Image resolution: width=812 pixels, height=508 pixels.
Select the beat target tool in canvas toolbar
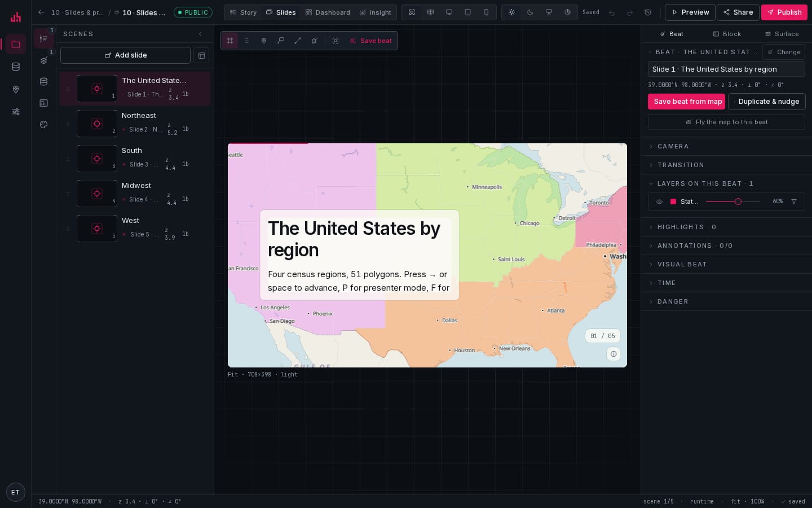coord(315,41)
